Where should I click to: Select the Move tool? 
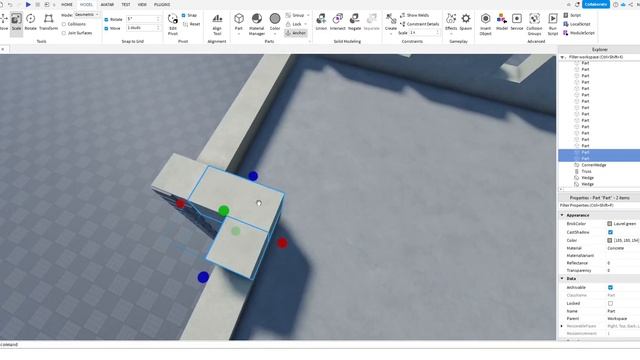point(4,22)
